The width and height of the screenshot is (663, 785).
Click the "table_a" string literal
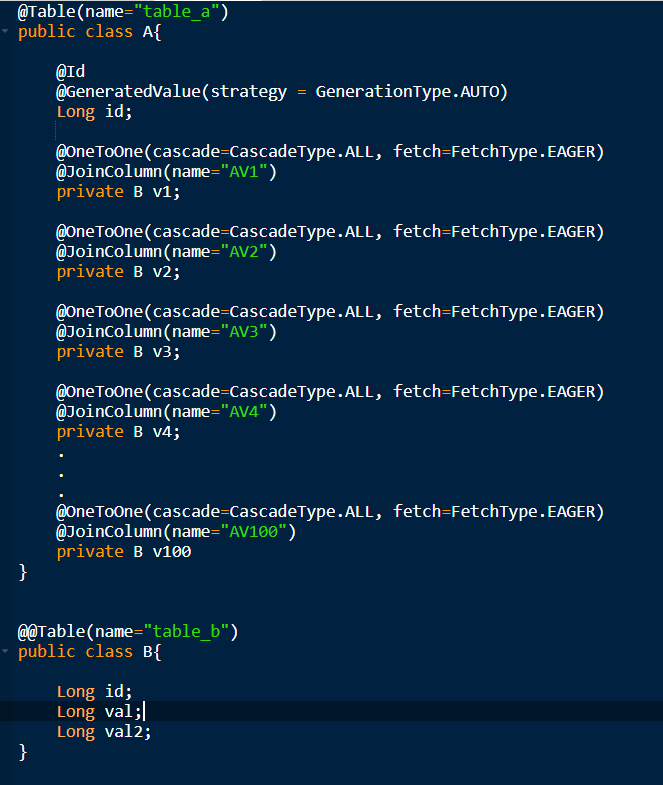pyautogui.click(x=177, y=12)
